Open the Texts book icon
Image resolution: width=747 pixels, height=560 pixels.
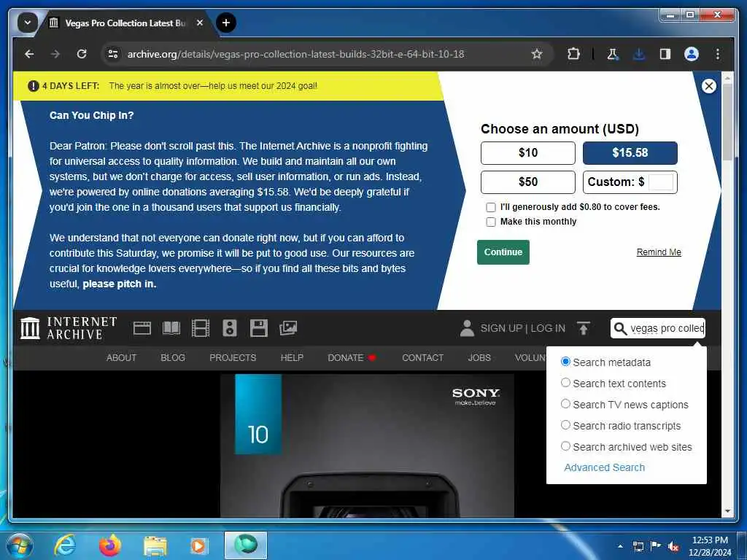click(171, 328)
